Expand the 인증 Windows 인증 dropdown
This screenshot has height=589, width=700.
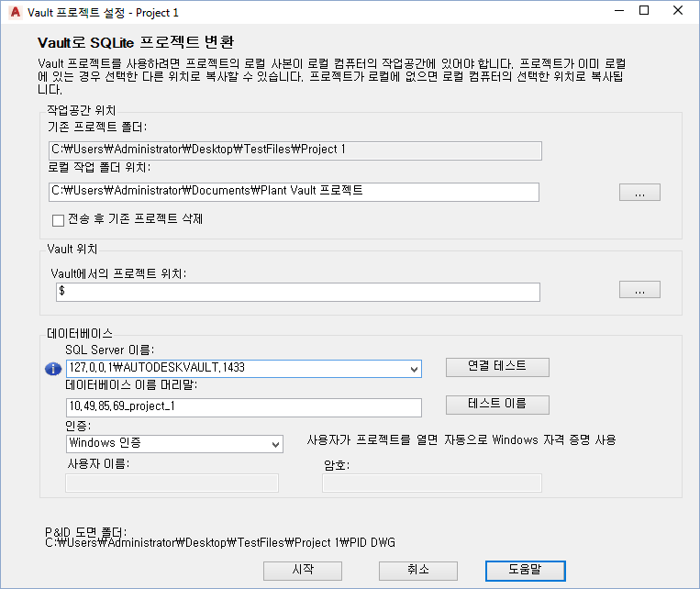point(275,444)
